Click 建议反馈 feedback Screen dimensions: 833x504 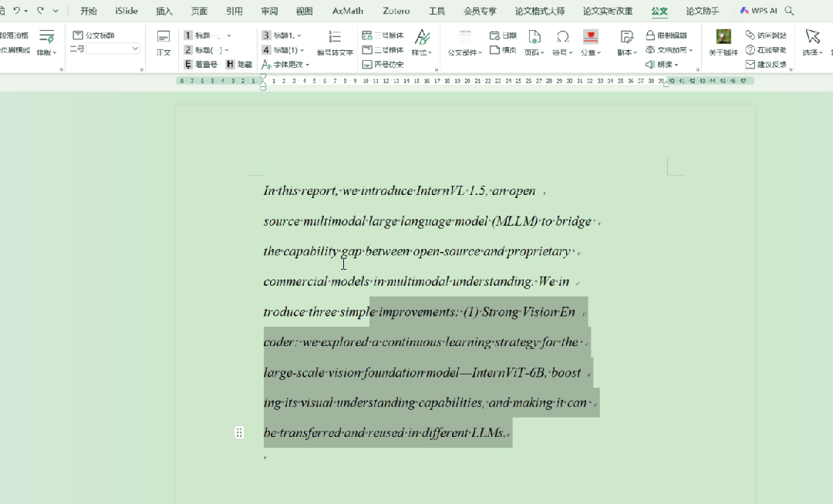(766, 64)
